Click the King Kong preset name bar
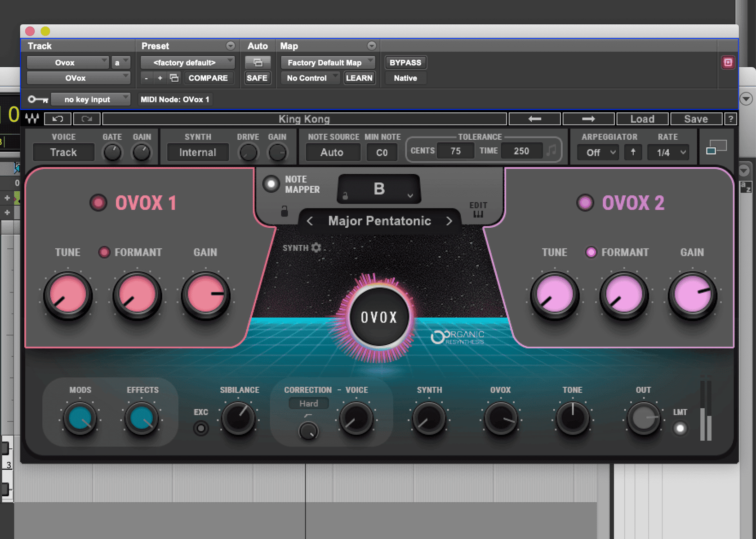756x539 pixels. 304,119
